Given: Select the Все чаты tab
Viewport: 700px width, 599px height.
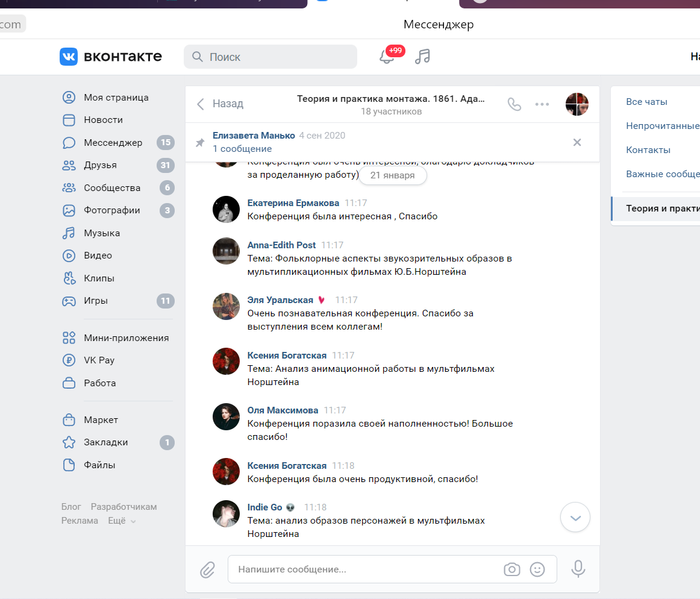Looking at the screenshot, I should coord(646,102).
